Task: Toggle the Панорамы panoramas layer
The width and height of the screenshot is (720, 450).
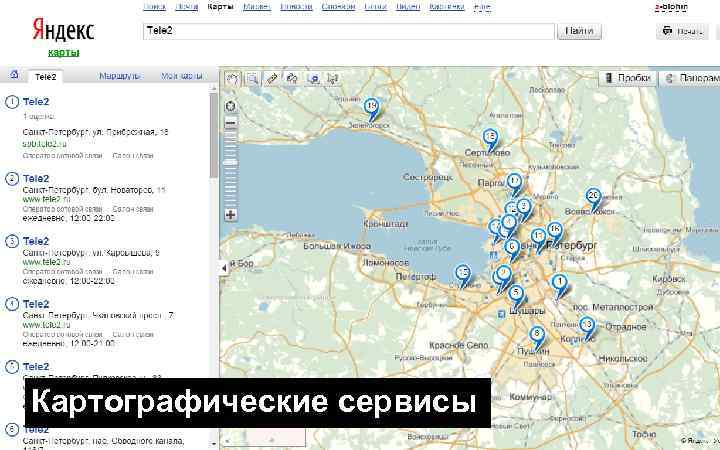Action: 690,79
